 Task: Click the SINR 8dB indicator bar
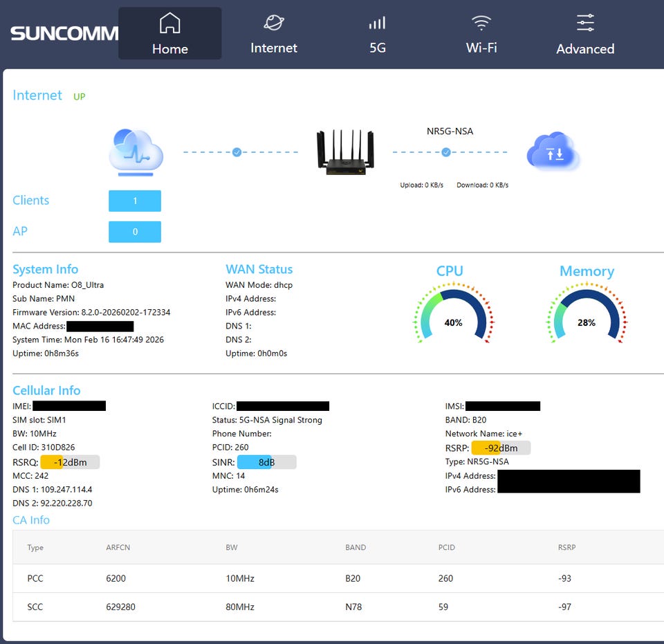point(266,462)
